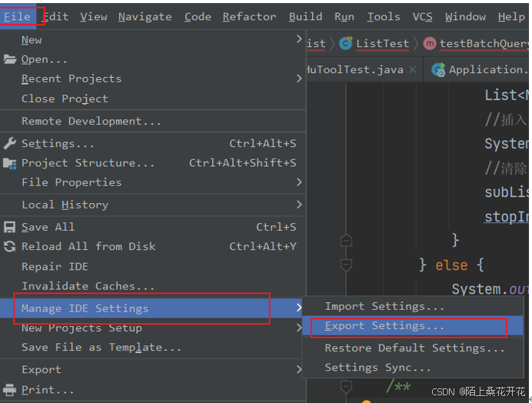This screenshot has height=403, width=532.
Task: Click the method icon before testBatchQuery
Action: (430, 44)
